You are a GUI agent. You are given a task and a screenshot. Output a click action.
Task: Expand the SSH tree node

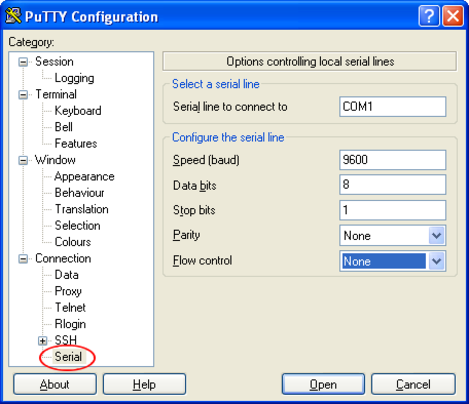42,341
